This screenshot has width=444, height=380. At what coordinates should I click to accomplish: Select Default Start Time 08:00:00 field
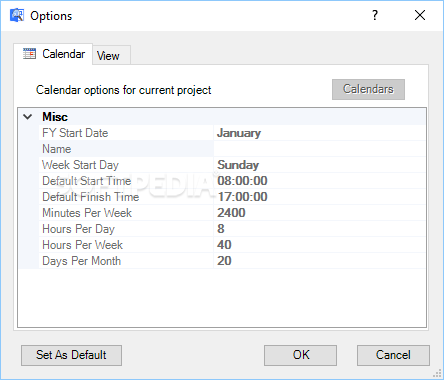pos(319,181)
